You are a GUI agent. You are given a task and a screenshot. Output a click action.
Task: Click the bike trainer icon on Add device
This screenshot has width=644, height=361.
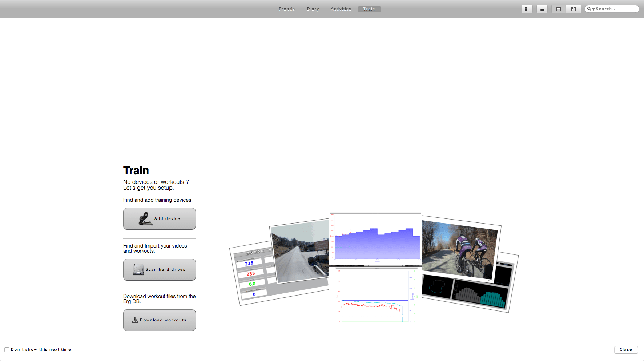(x=145, y=219)
